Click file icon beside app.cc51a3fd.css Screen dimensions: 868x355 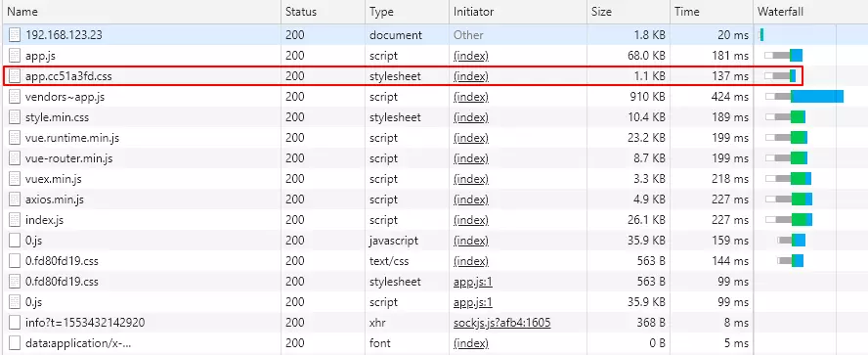(15, 76)
